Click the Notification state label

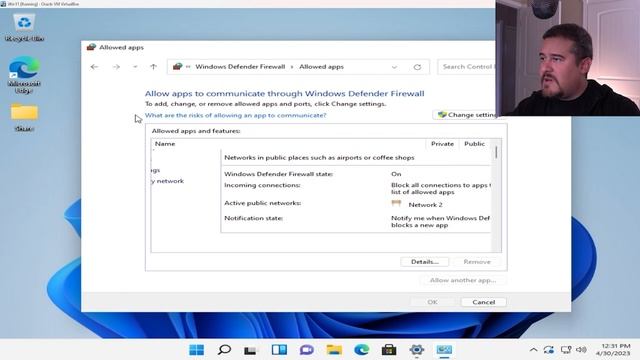pos(253,218)
